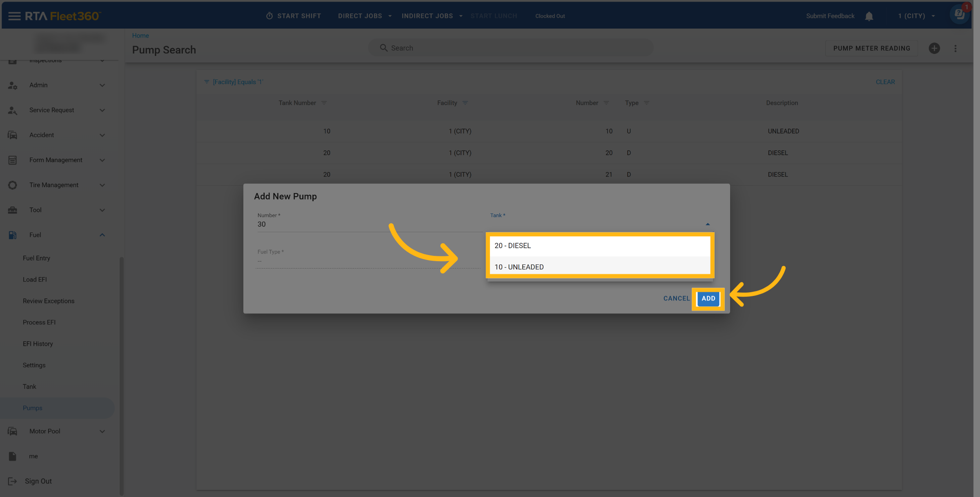Viewport: 980px width, 497px height.
Task: Click the Type column filter icon
Action: point(646,103)
